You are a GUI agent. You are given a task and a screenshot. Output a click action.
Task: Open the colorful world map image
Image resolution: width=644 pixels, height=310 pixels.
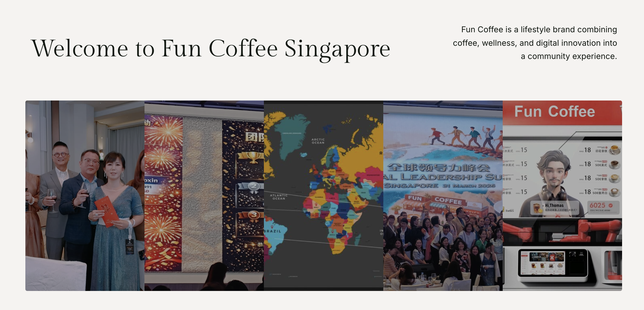324,196
